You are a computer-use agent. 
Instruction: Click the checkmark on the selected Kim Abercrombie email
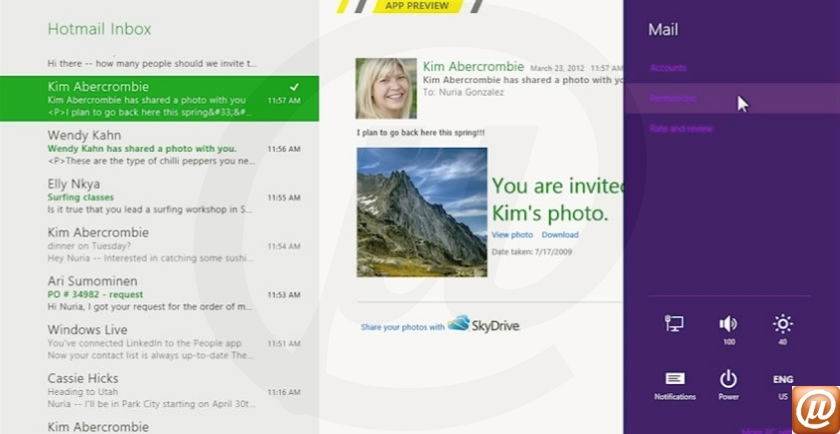pyautogui.click(x=294, y=87)
